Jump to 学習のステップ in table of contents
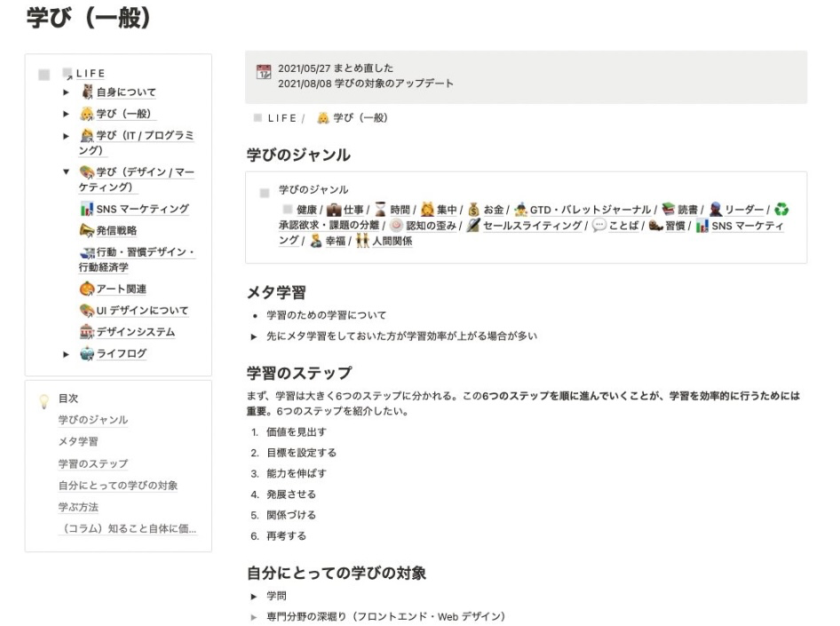 93,464
